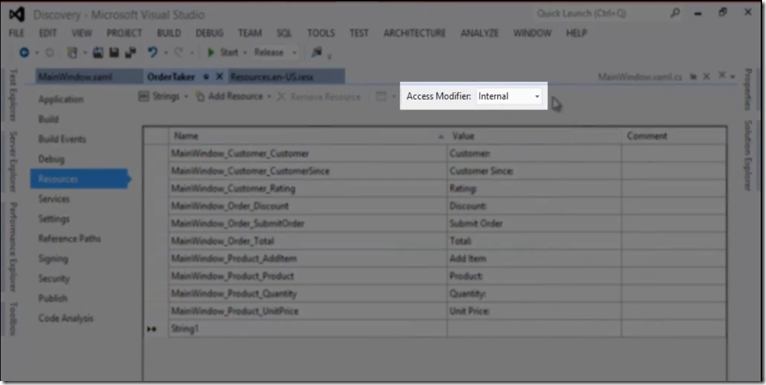Image resolution: width=766 pixels, height=385 pixels.
Task: Click the resource view mode icon
Action: pyautogui.click(x=381, y=97)
